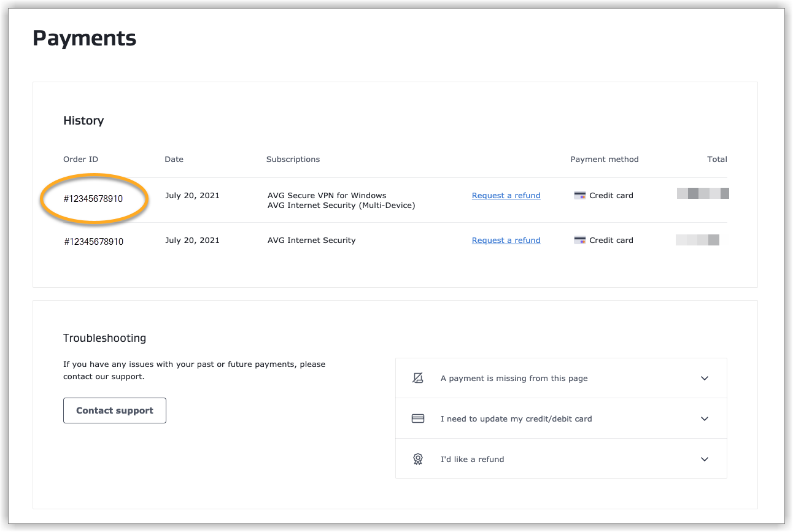Click the blurred total of the first order
Image resolution: width=793 pixels, height=532 pixels.
(703, 194)
